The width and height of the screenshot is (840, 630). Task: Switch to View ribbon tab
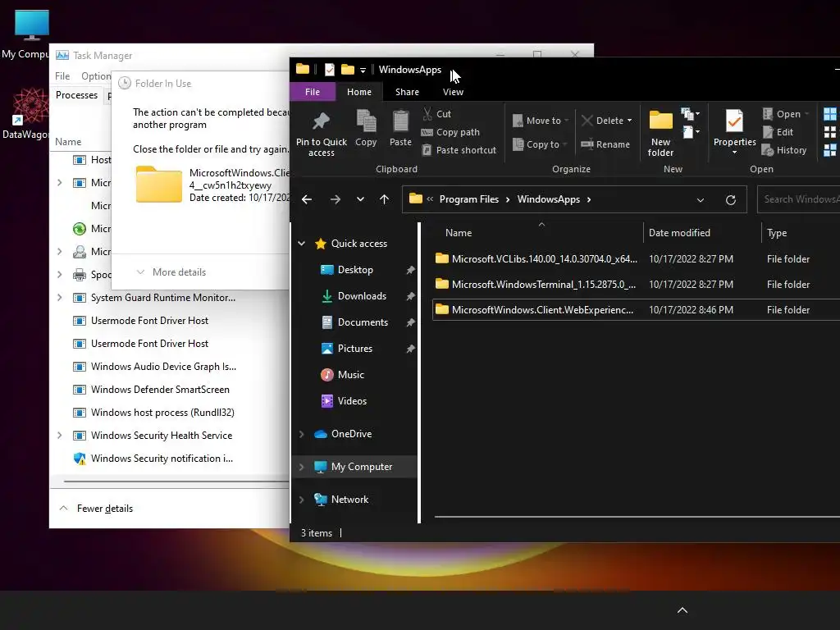click(453, 92)
